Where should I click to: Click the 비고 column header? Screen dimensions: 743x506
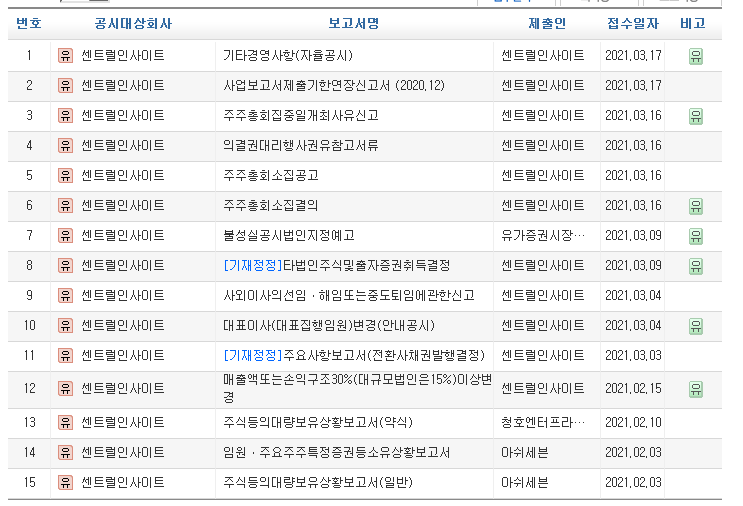693,23
